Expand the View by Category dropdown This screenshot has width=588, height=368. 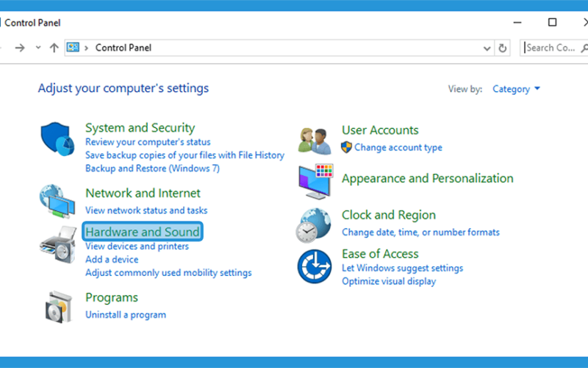click(x=516, y=89)
